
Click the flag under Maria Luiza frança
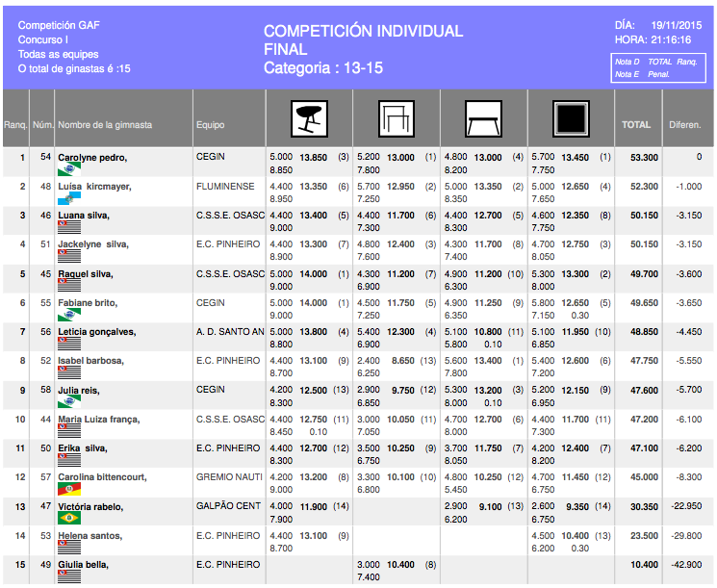pyautogui.click(x=69, y=431)
